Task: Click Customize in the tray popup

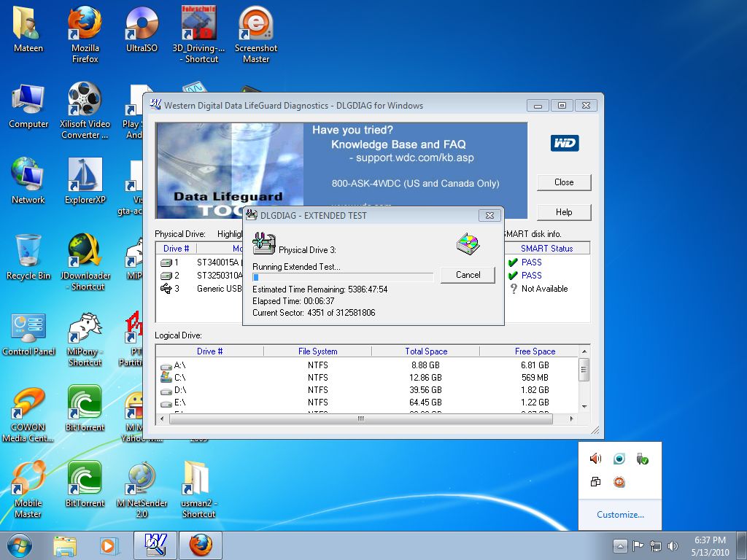Action: click(620, 515)
